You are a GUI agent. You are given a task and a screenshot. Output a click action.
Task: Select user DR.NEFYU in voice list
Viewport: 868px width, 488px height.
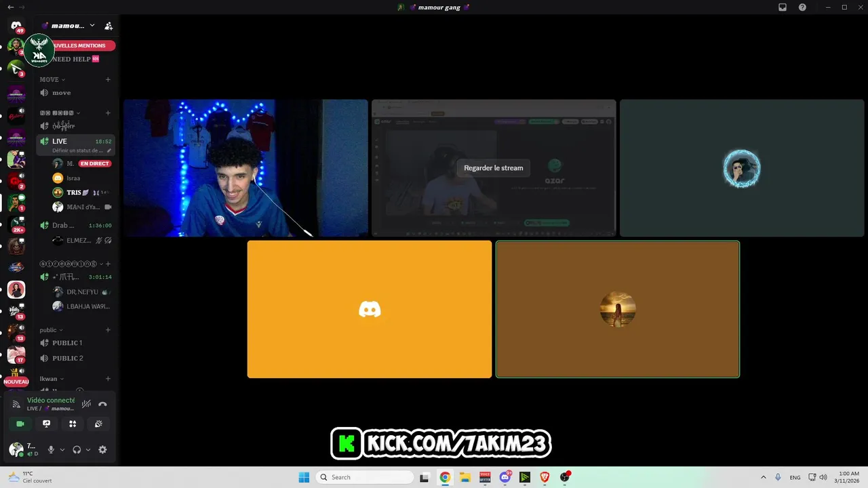tap(82, 292)
